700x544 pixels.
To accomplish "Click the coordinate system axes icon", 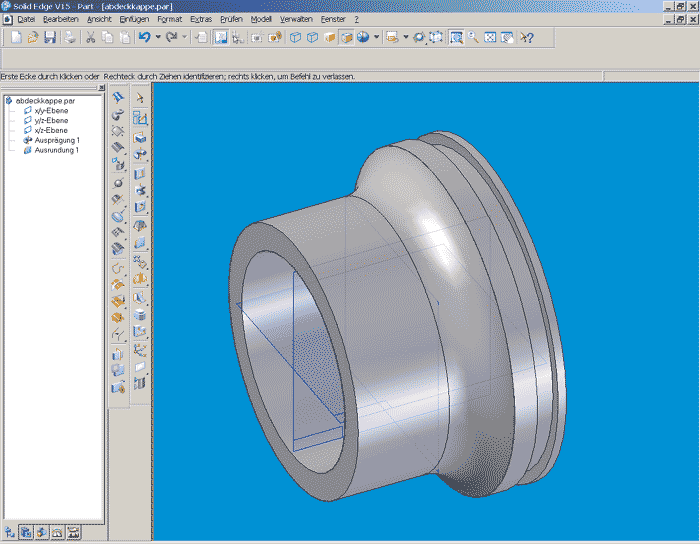I will click(140, 350).
